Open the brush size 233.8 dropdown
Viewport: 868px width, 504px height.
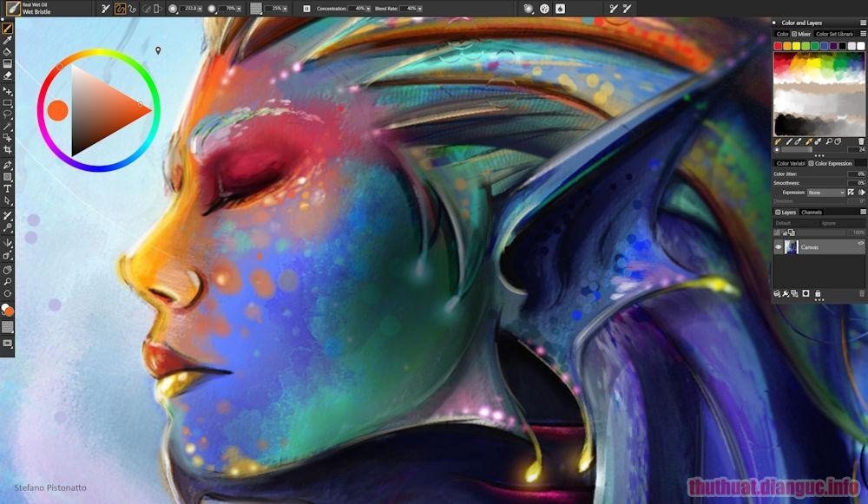[x=200, y=9]
